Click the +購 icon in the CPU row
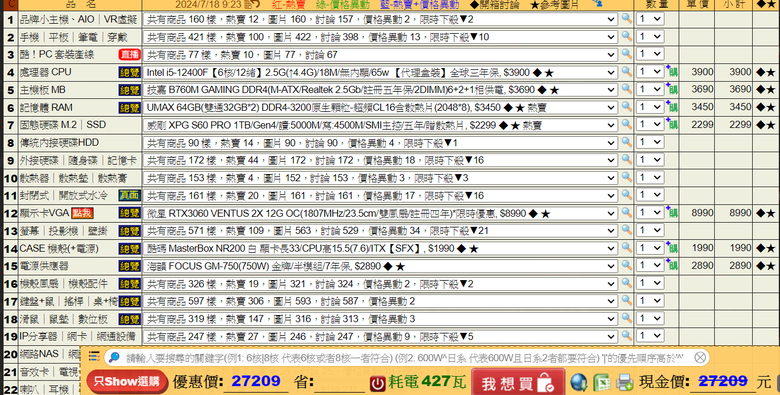 point(672,72)
